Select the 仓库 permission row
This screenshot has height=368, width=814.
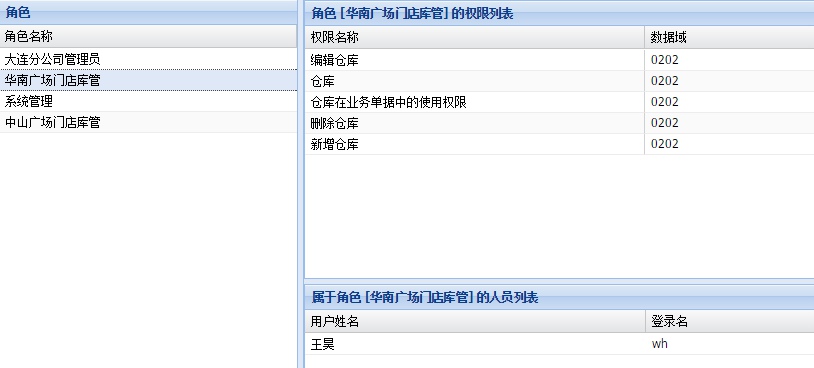(560, 81)
